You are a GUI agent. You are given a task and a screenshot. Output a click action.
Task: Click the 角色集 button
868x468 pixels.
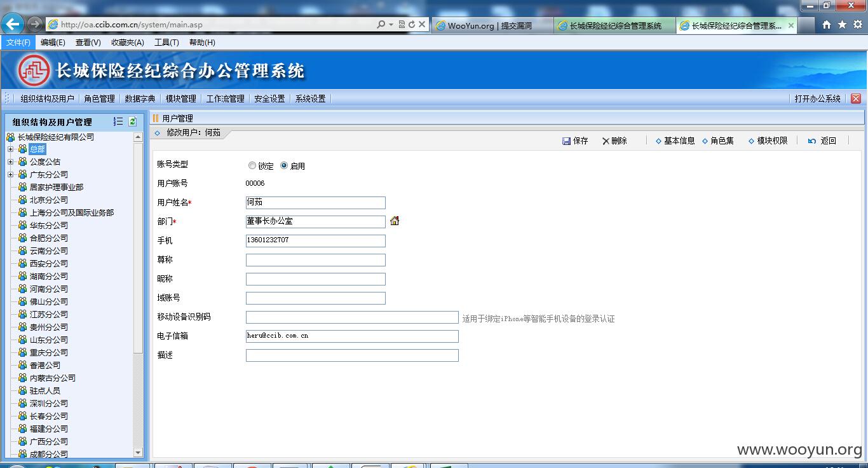coord(718,141)
